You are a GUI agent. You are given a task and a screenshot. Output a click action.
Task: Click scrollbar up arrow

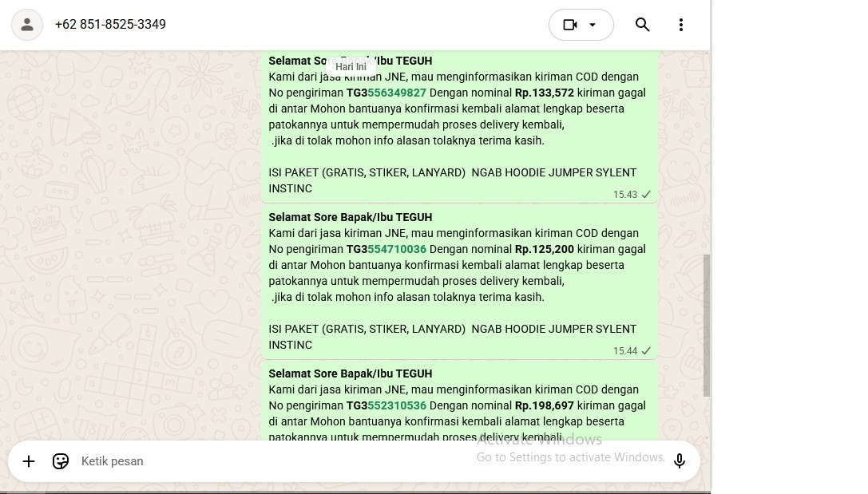click(707, 54)
